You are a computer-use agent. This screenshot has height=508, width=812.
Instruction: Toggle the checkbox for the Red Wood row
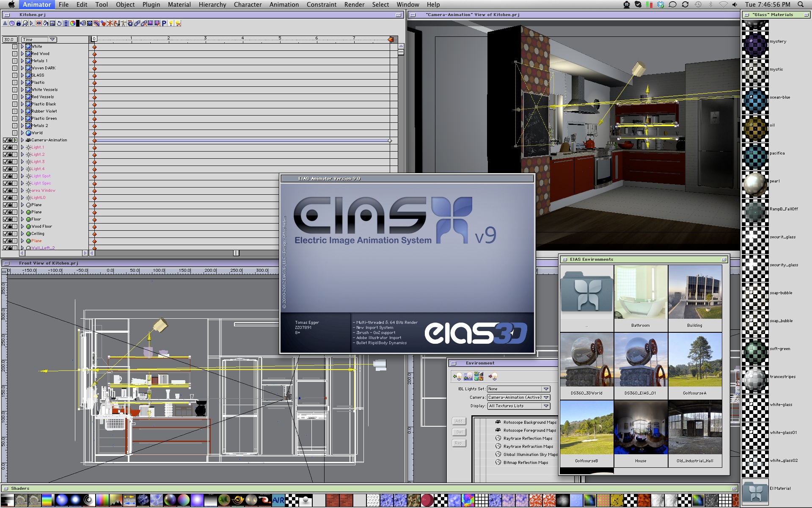(15, 54)
